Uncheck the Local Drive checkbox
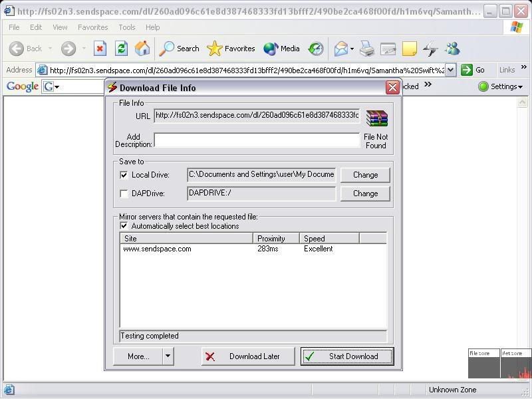The image size is (532, 399). pos(124,175)
